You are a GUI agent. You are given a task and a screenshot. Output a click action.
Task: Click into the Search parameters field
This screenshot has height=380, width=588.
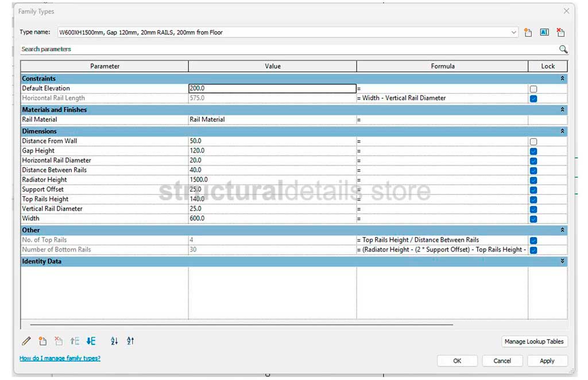[287, 49]
